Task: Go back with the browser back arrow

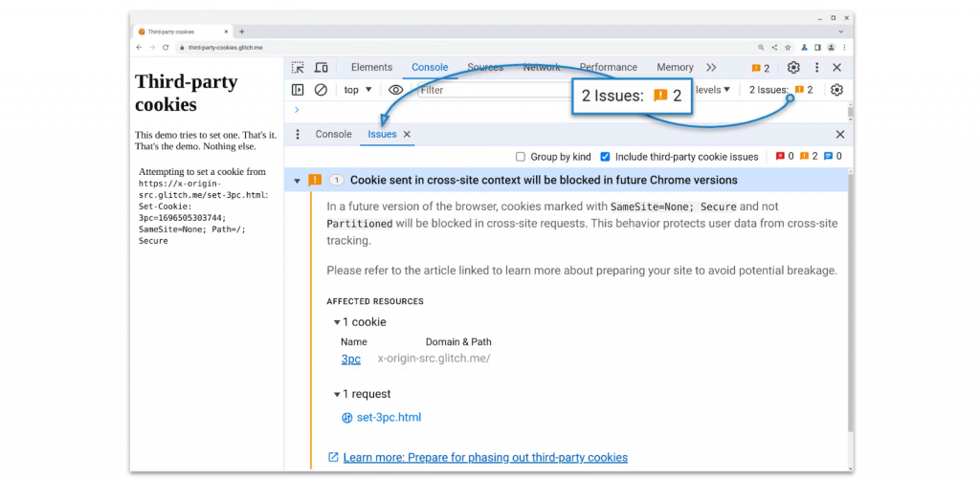Action: (x=140, y=47)
